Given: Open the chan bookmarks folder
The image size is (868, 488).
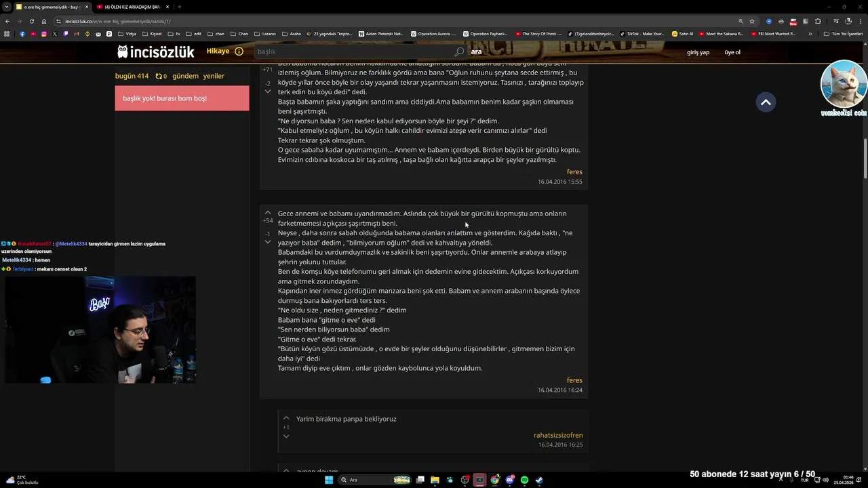Looking at the screenshot, I should click(x=216, y=34).
